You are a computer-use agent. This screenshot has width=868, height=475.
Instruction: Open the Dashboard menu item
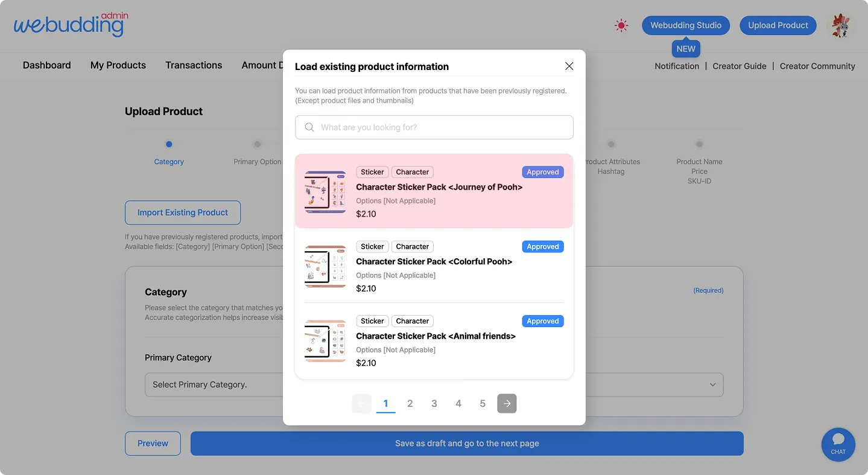(x=47, y=65)
